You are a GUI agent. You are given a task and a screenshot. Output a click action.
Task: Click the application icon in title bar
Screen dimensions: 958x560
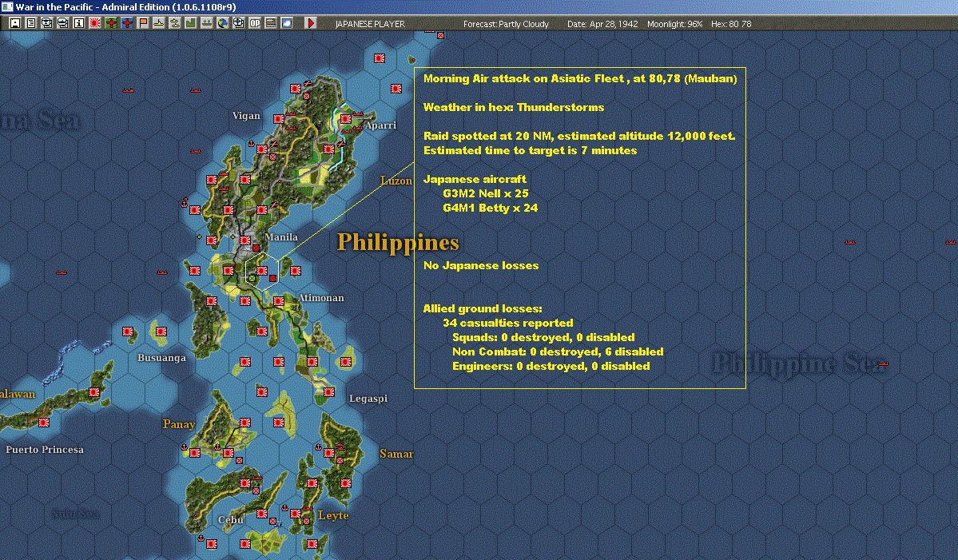pos(6,6)
